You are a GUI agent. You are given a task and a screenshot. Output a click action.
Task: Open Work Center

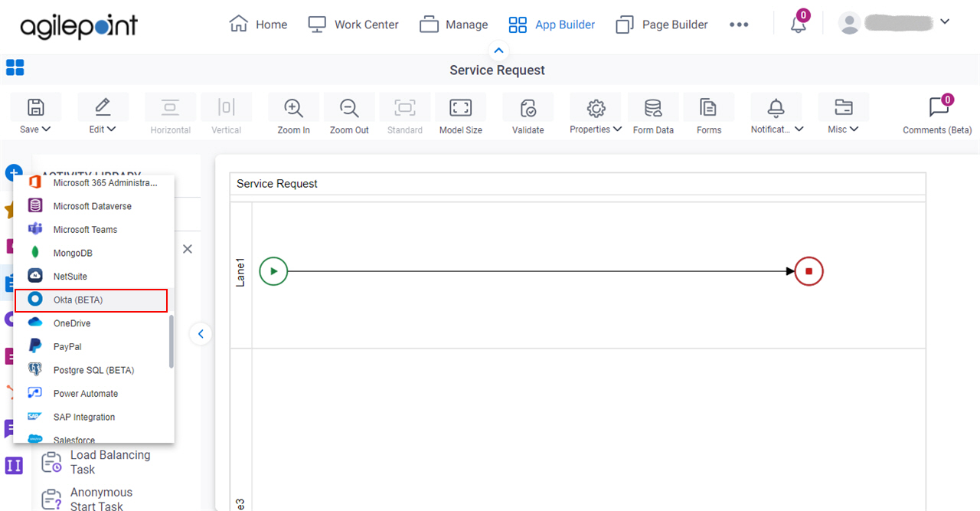[x=353, y=25]
